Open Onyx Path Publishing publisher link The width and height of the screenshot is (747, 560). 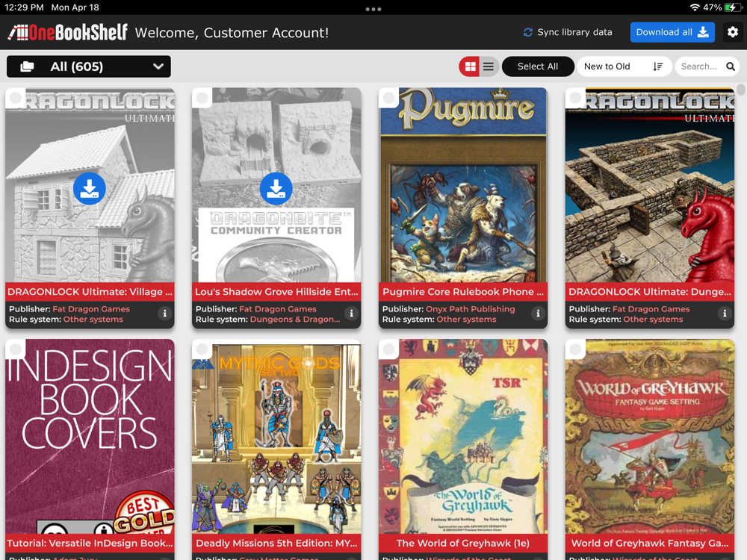470,309
